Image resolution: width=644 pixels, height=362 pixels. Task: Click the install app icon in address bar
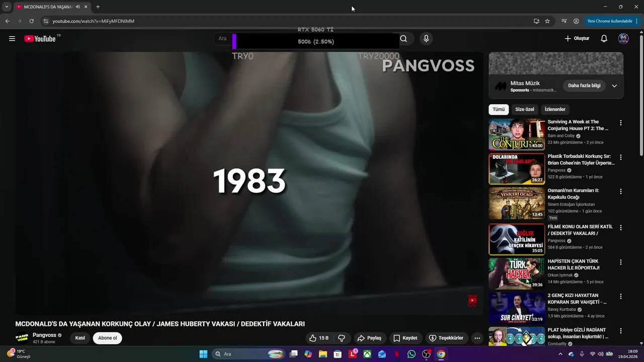click(x=536, y=21)
